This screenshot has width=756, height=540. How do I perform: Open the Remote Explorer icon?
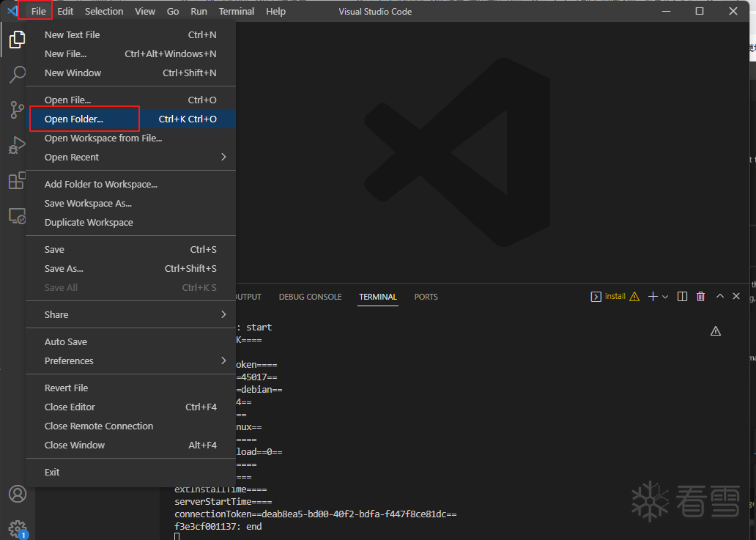tap(18, 216)
